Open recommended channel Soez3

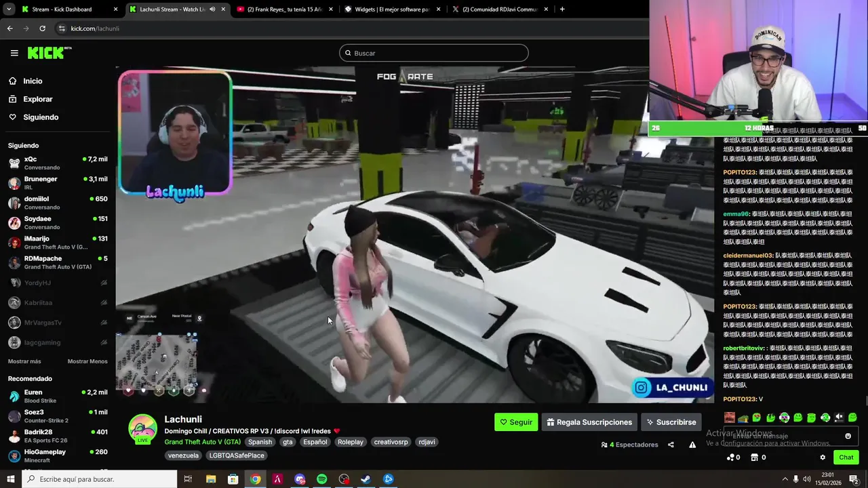pos(58,416)
